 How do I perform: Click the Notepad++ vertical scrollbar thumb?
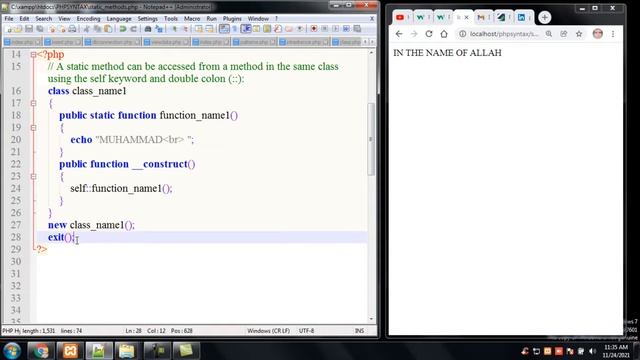click(371, 139)
